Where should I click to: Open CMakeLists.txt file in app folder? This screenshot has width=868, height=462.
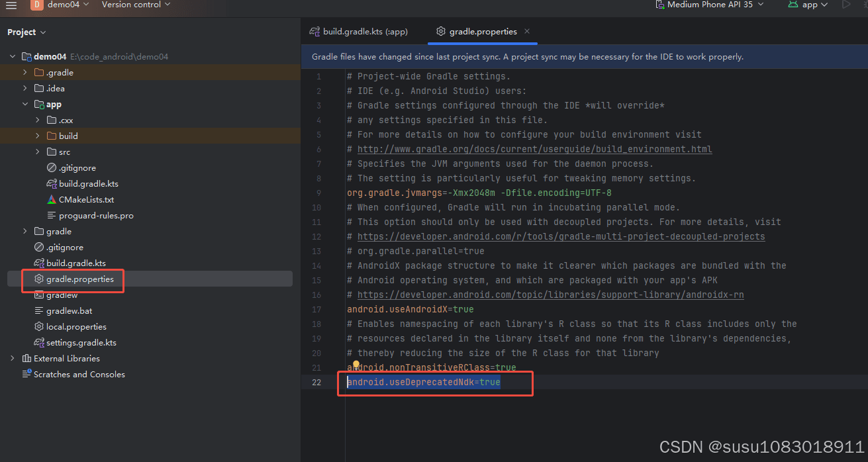[x=86, y=199]
